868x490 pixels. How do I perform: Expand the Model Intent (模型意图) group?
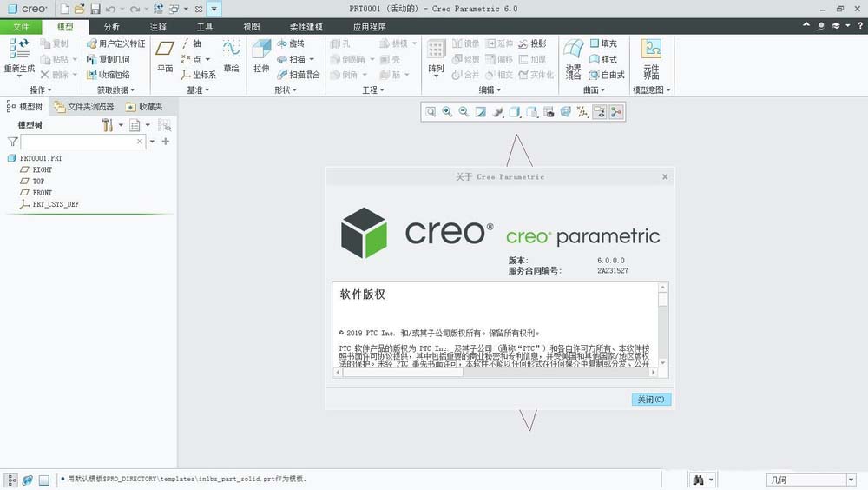pos(652,89)
